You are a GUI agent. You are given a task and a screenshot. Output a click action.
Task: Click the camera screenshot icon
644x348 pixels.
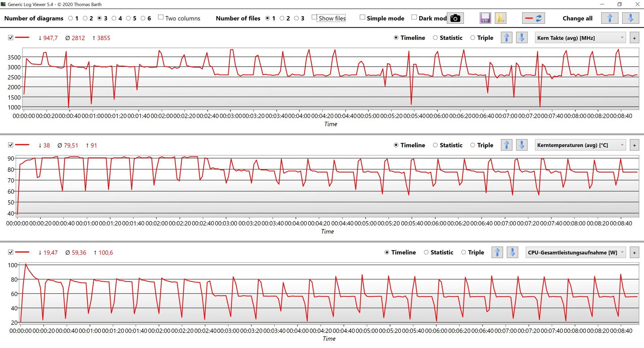point(455,18)
